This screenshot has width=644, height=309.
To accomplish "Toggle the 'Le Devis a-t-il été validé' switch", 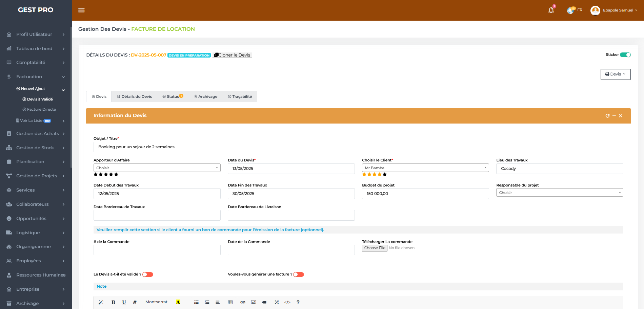I will point(148,274).
